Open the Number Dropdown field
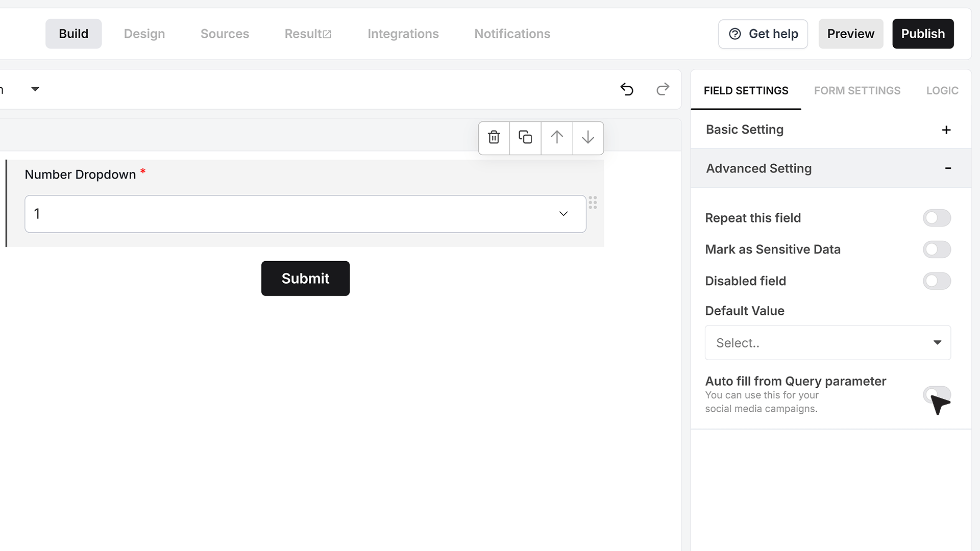 pyautogui.click(x=305, y=214)
